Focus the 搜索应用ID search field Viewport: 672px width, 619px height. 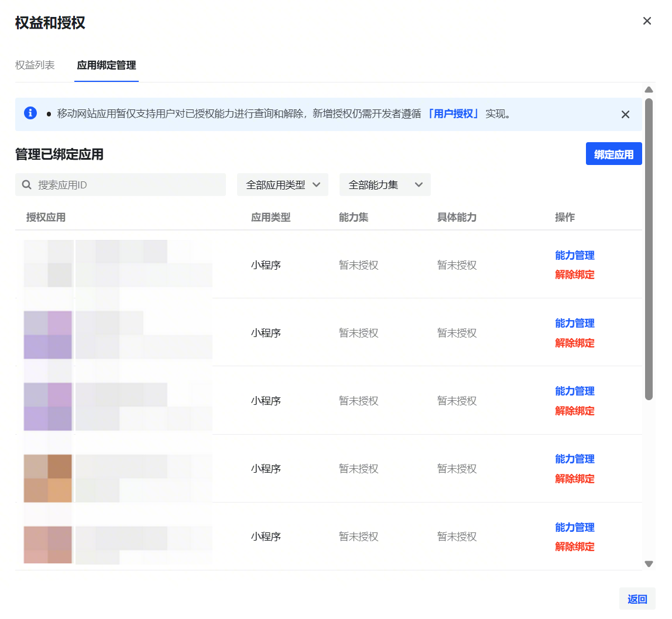pos(126,185)
